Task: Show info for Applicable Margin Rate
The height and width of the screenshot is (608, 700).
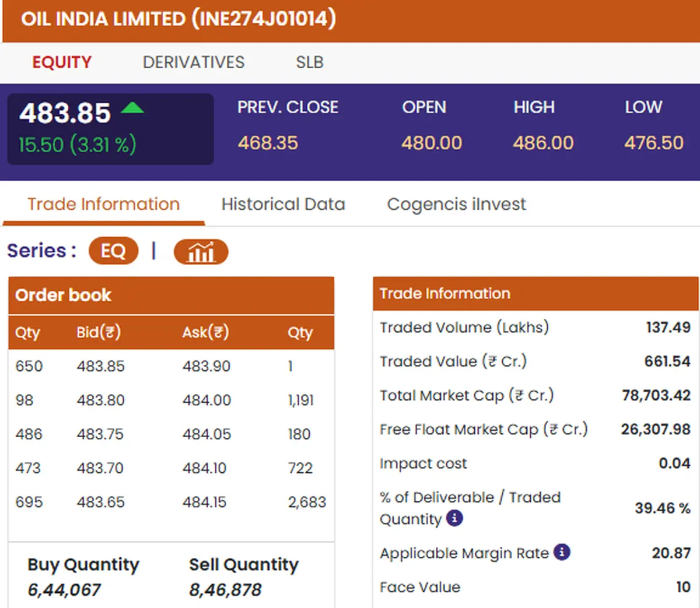Action: pos(562,552)
